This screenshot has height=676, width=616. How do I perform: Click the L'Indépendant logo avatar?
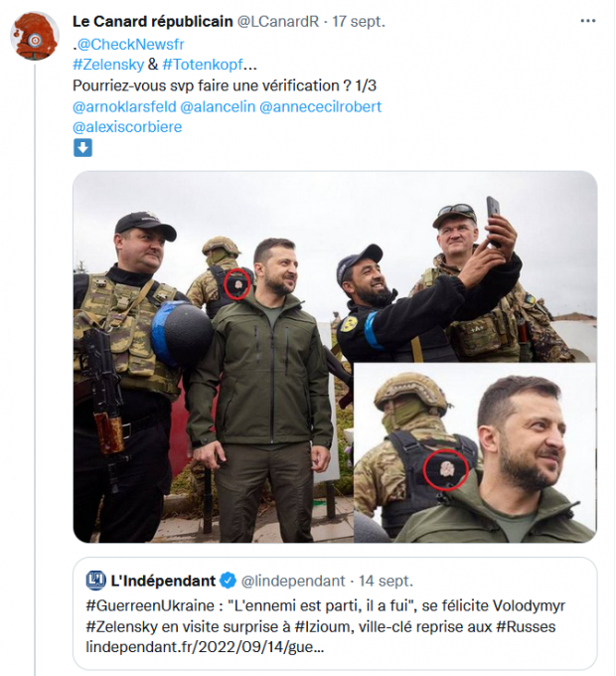click(96, 581)
